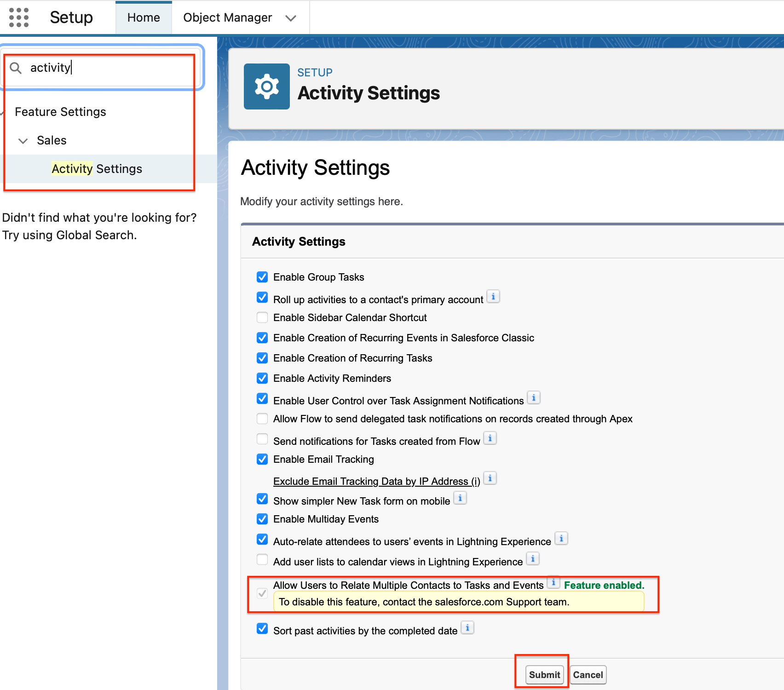The width and height of the screenshot is (784, 690).
Task: Open info icon for Tasks created from Flow
Action: click(490, 438)
